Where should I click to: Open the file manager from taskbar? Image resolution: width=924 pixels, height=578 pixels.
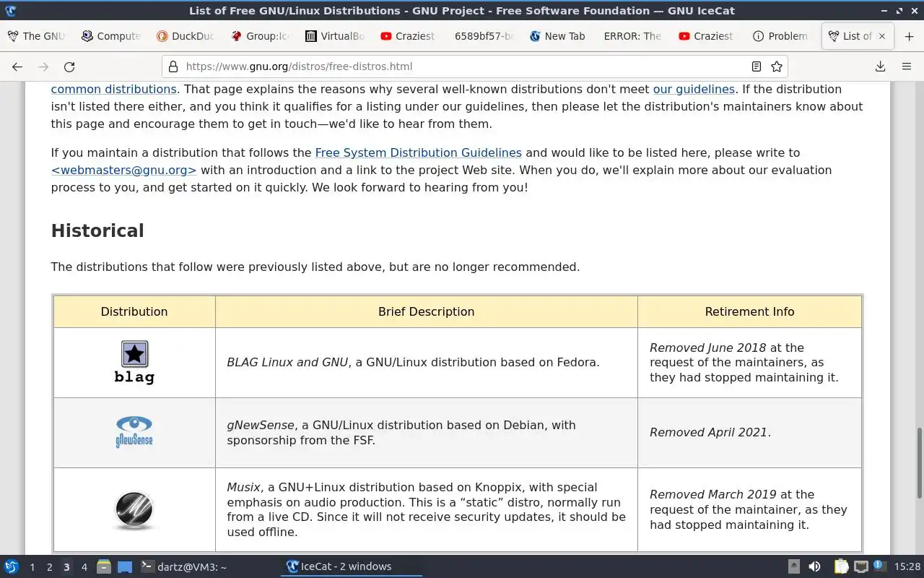(103, 566)
